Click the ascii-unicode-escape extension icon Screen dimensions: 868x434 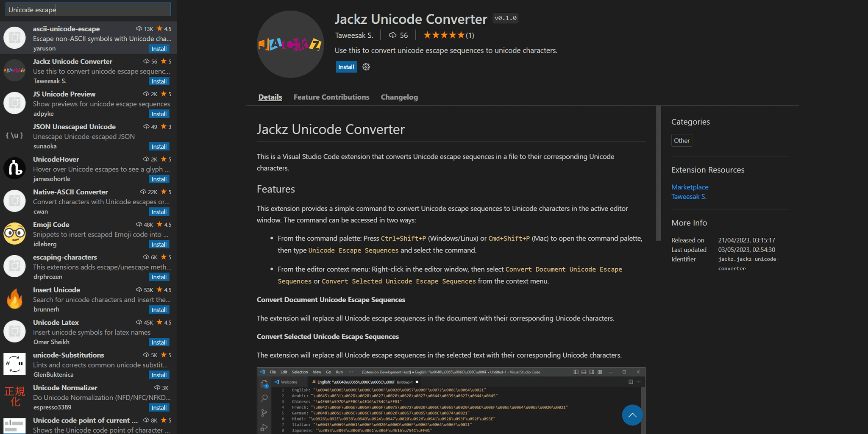click(x=15, y=38)
